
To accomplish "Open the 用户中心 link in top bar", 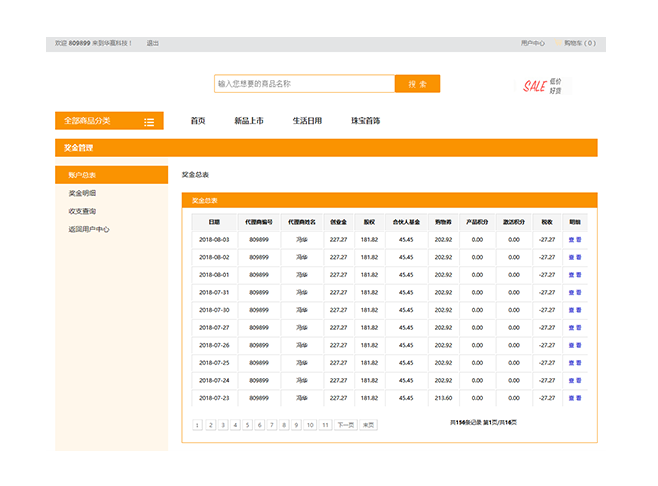I will tap(532, 44).
